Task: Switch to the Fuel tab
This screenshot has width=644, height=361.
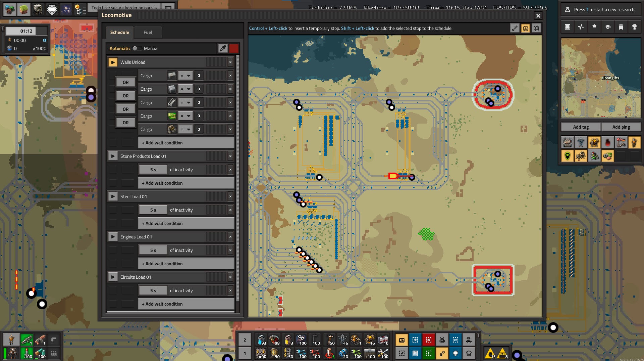Action: point(148,32)
